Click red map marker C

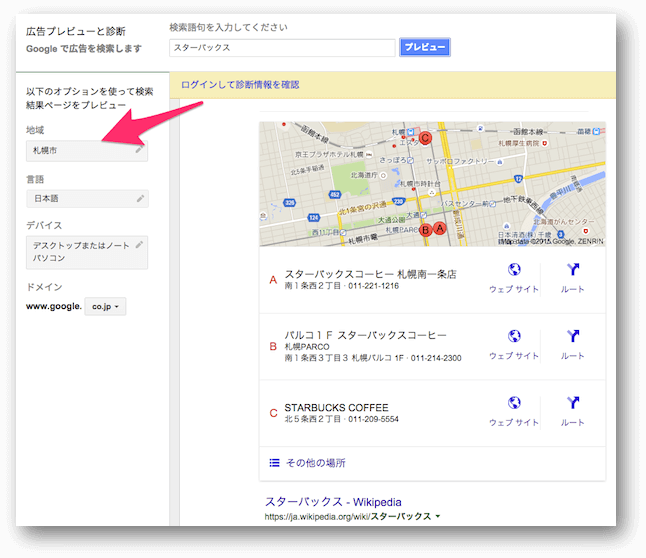click(425, 138)
